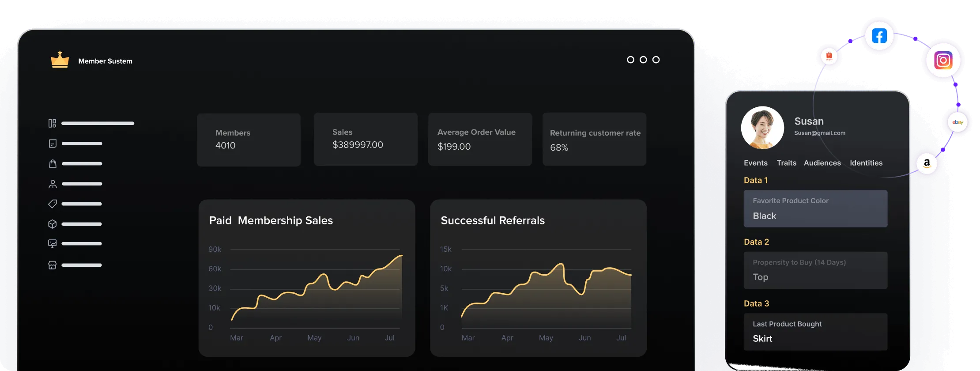The image size is (980, 371).
Task: Click Susan's name in profile card
Action: [x=809, y=121]
